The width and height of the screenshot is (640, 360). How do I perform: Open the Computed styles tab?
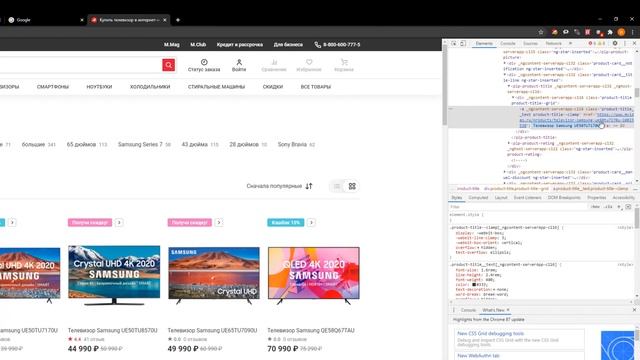tap(478, 198)
